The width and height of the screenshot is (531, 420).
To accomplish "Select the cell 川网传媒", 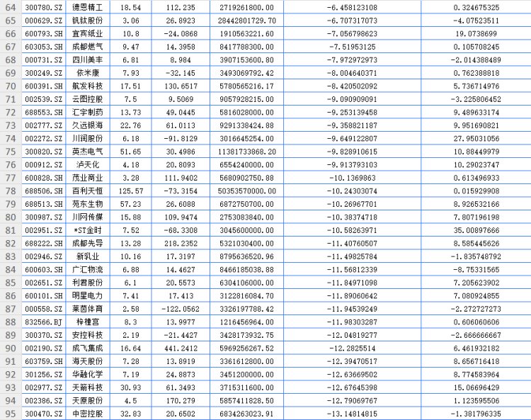I will pyautogui.click(x=88, y=217).
